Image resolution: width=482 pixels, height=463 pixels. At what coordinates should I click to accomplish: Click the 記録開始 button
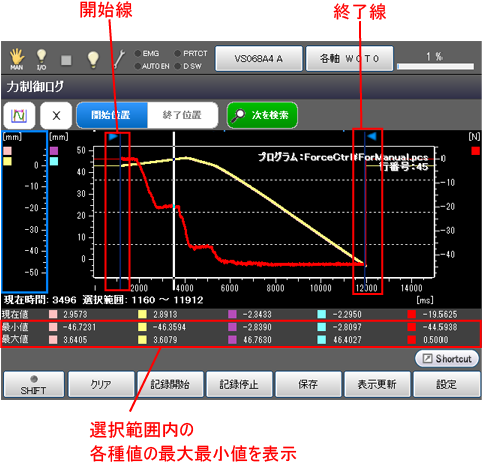[x=170, y=385]
